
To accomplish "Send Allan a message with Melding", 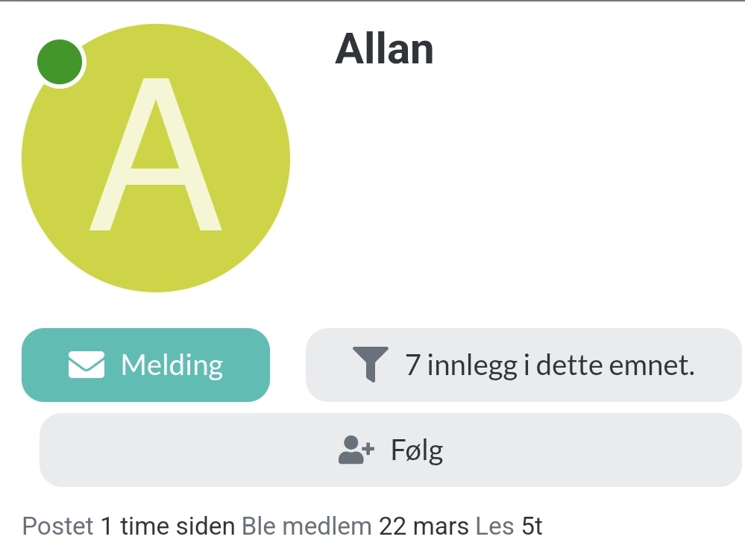I will 146,365.
